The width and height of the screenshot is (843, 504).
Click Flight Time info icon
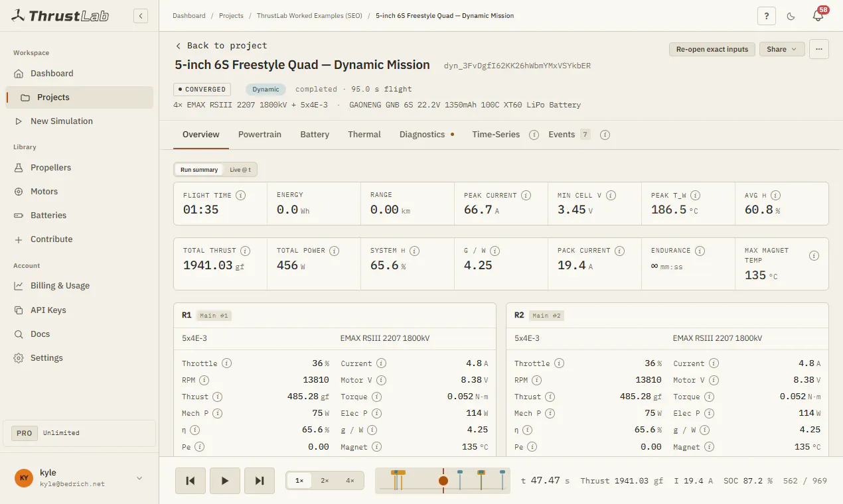click(x=240, y=196)
